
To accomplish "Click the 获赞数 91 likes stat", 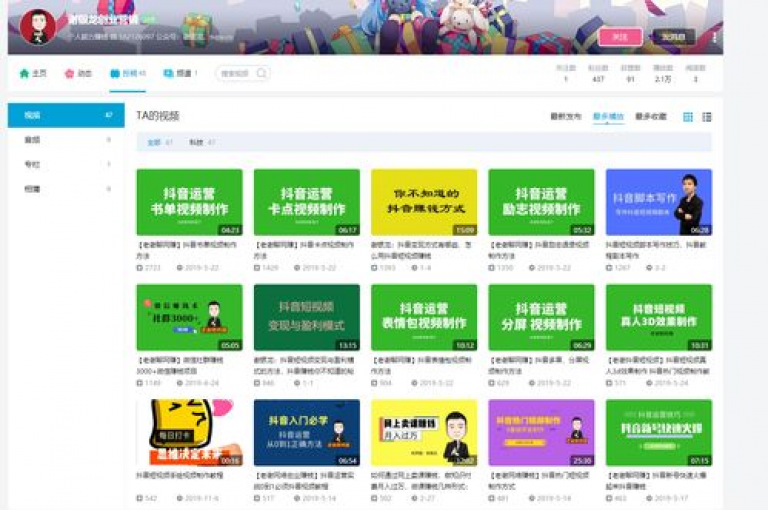I will coord(630,73).
